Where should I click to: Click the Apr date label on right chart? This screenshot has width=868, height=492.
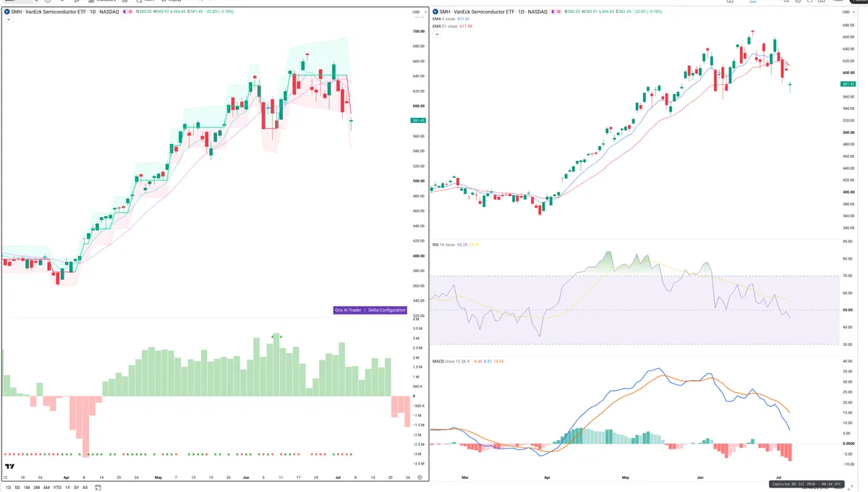pos(547,478)
